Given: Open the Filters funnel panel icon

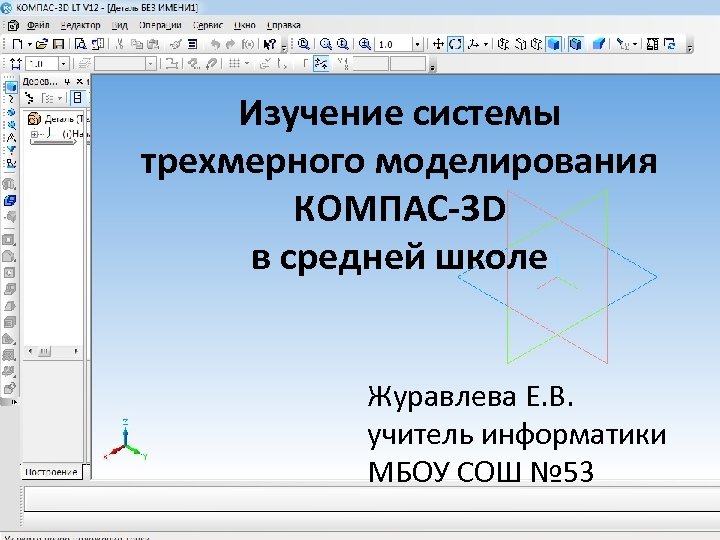Looking at the screenshot, I should (x=10, y=150).
